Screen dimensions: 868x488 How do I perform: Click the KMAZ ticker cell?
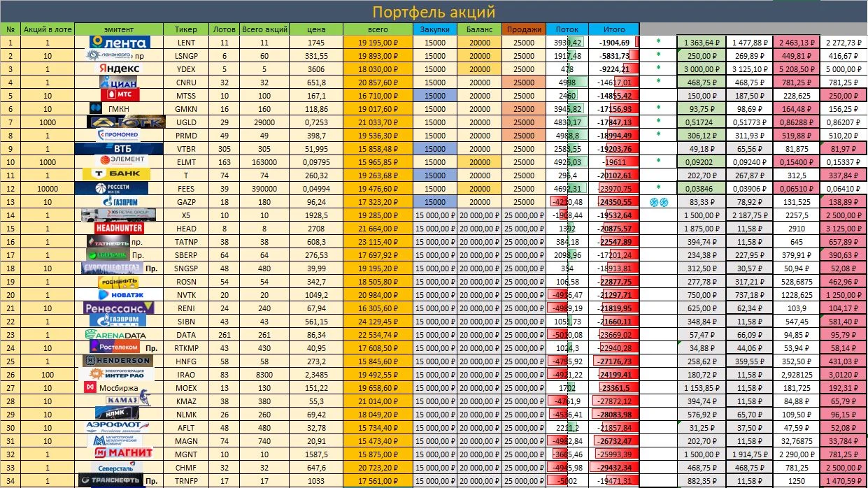(186, 401)
